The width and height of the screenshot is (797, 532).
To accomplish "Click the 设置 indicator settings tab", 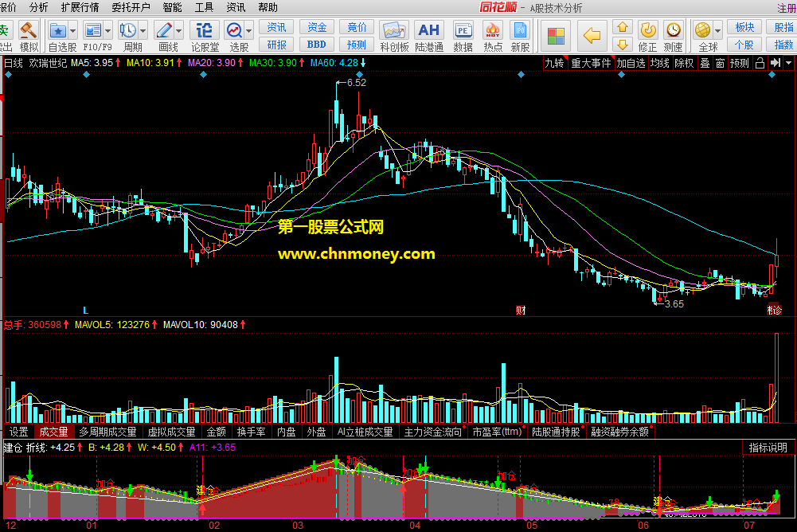I will (x=19, y=432).
